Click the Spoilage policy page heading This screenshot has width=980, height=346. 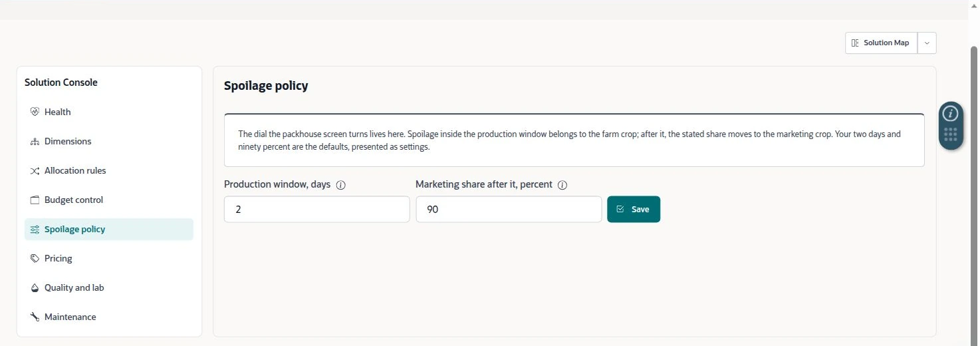[266, 86]
